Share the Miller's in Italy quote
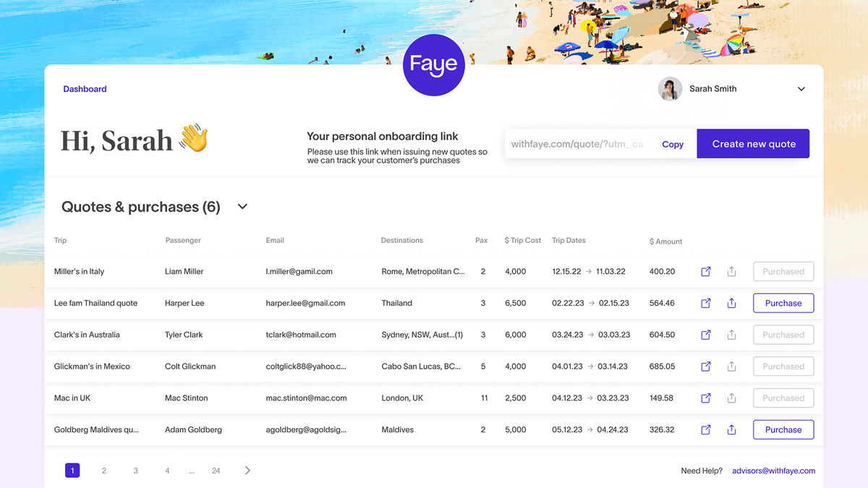The height and width of the screenshot is (488, 868). point(731,272)
